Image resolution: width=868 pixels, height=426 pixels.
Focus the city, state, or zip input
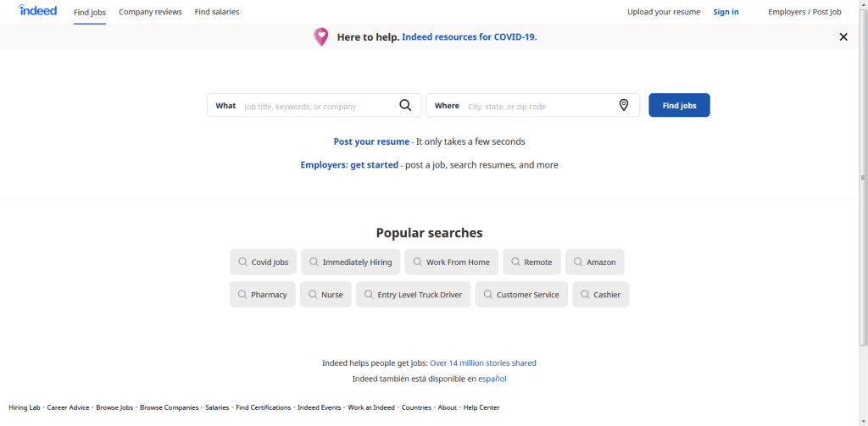(x=539, y=107)
